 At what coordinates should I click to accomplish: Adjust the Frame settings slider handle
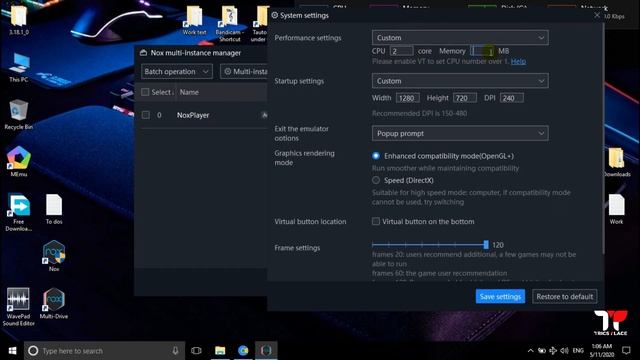pos(486,244)
